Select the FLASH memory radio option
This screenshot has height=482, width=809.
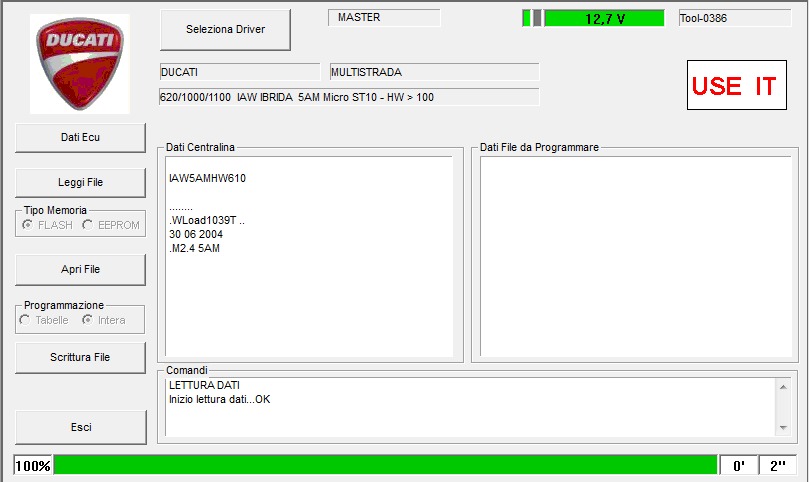(27, 225)
